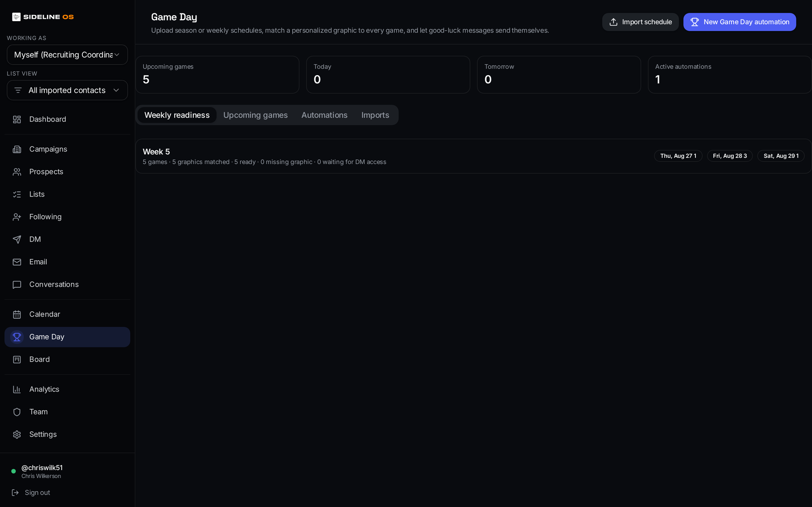This screenshot has width=812, height=507.
Task: Open Following page
Action: 67,217
